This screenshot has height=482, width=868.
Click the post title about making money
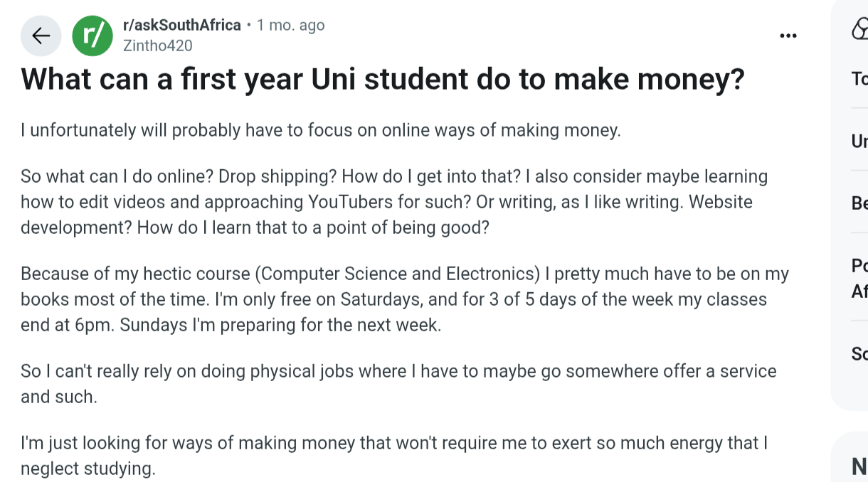[382, 79]
